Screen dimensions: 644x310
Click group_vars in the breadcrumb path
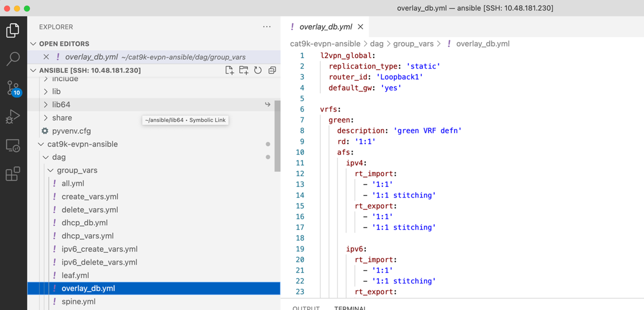[x=413, y=44]
